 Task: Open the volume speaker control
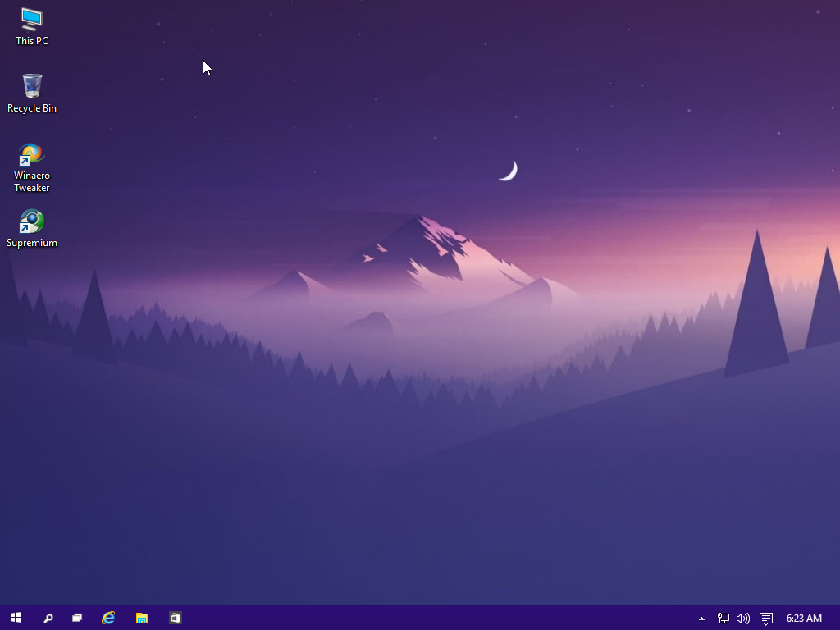(743, 619)
